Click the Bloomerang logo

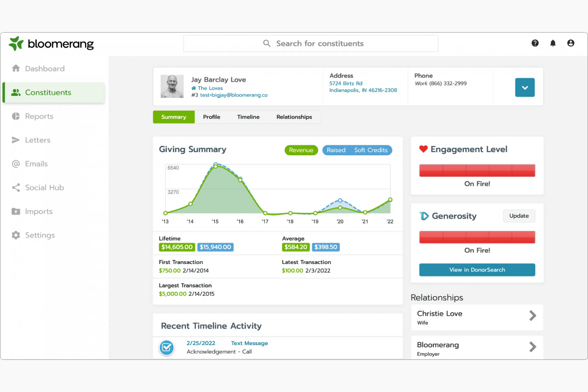tap(51, 44)
